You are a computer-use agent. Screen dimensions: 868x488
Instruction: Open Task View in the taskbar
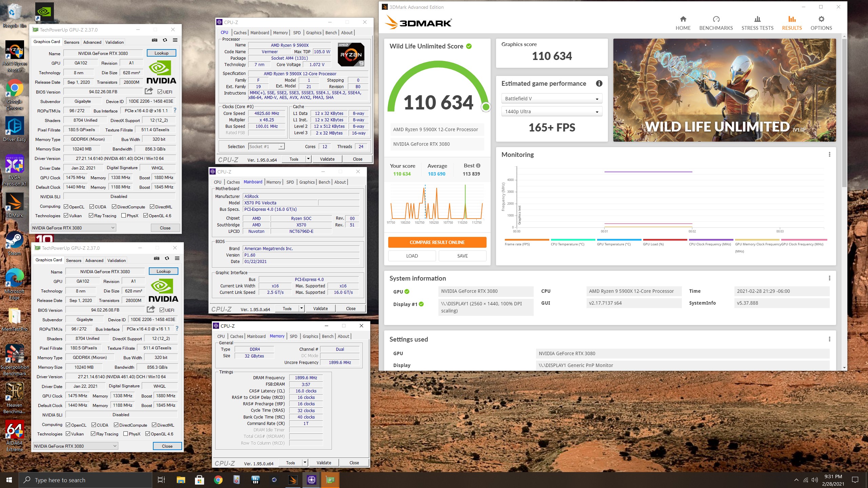coord(161,480)
